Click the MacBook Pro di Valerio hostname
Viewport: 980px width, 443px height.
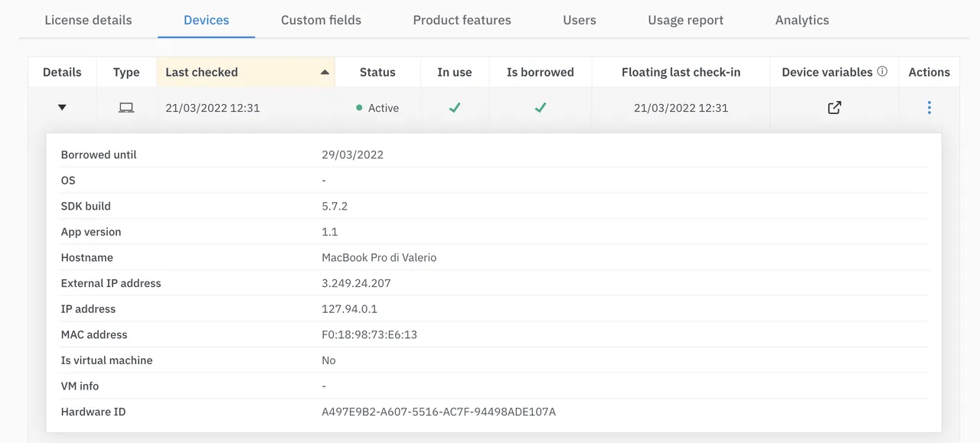click(379, 257)
